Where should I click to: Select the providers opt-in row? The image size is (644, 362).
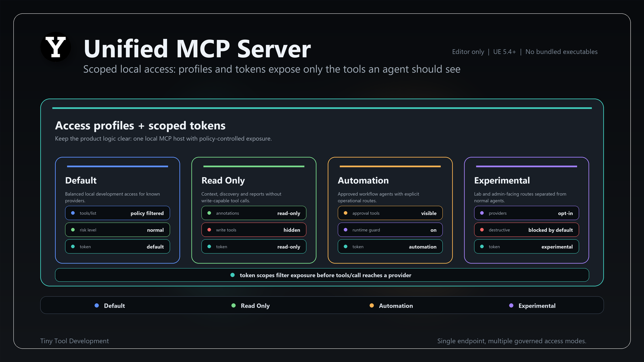527,213
